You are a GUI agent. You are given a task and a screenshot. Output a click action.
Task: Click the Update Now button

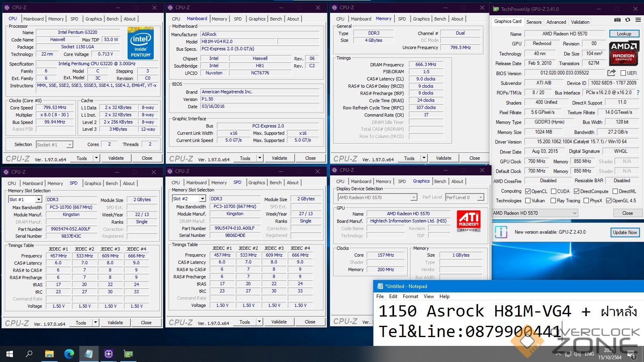point(625,232)
